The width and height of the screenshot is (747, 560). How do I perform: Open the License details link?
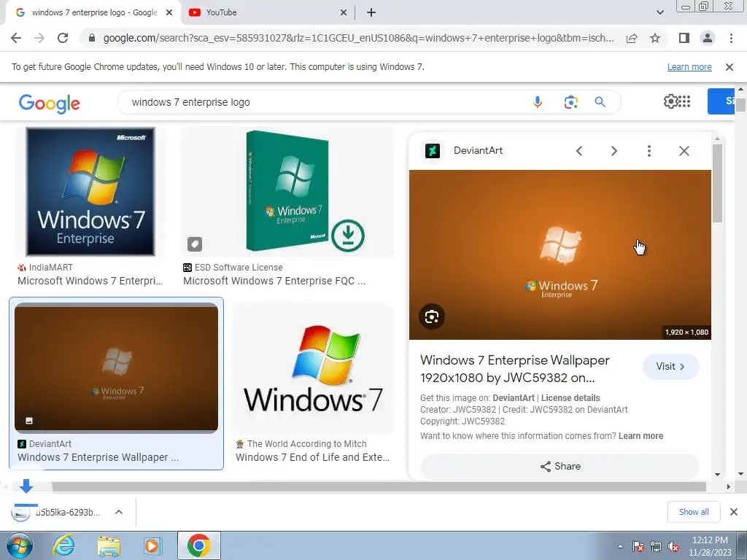coord(570,397)
